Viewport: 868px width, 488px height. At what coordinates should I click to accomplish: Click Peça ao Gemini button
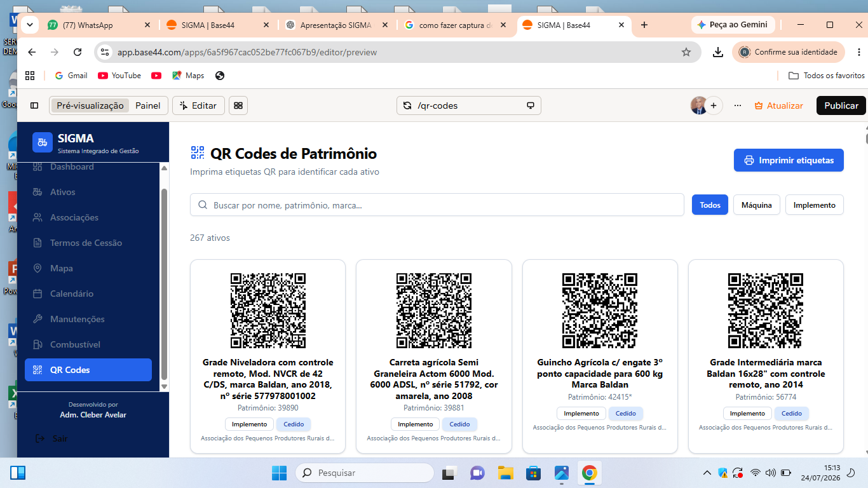(x=733, y=25)
